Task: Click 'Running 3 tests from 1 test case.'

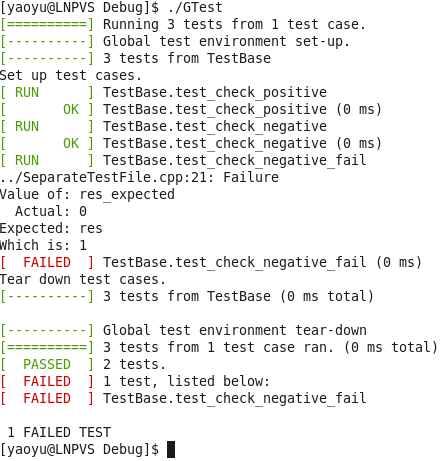Action: point(234,24)
